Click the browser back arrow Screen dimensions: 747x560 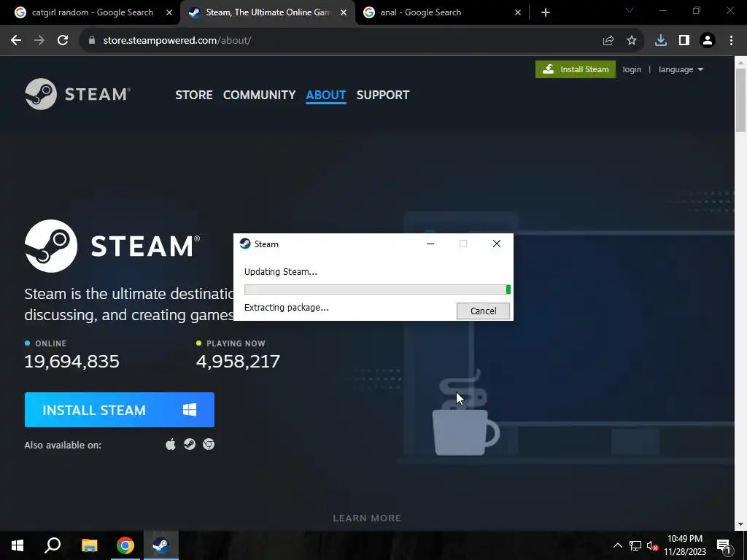click(16, 41)
